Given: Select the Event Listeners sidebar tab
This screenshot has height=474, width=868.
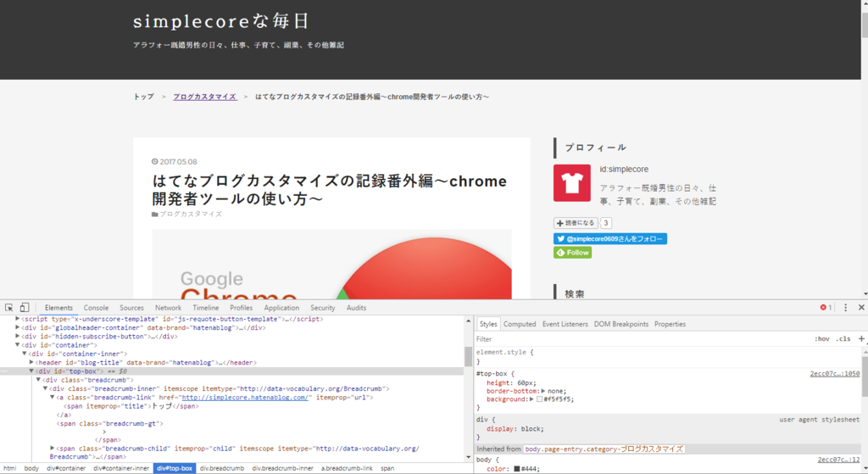Looking at the screenshot, I should [565, 324].
